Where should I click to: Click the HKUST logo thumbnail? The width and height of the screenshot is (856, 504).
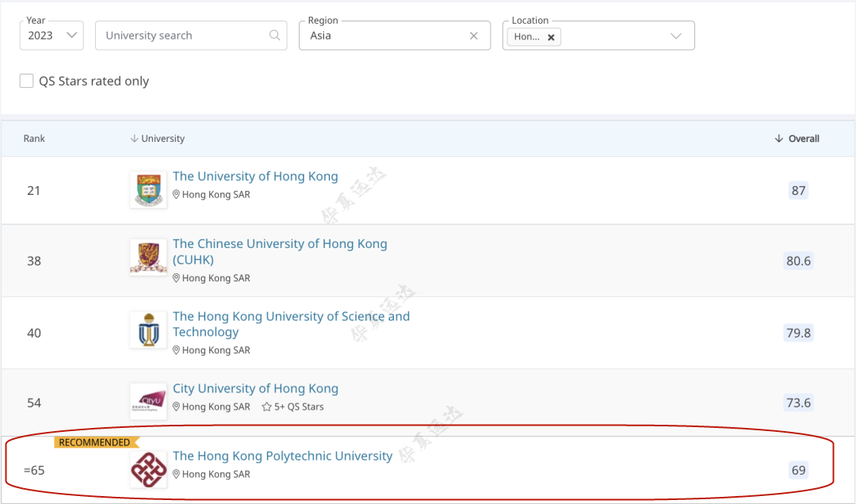click(148, 330)
